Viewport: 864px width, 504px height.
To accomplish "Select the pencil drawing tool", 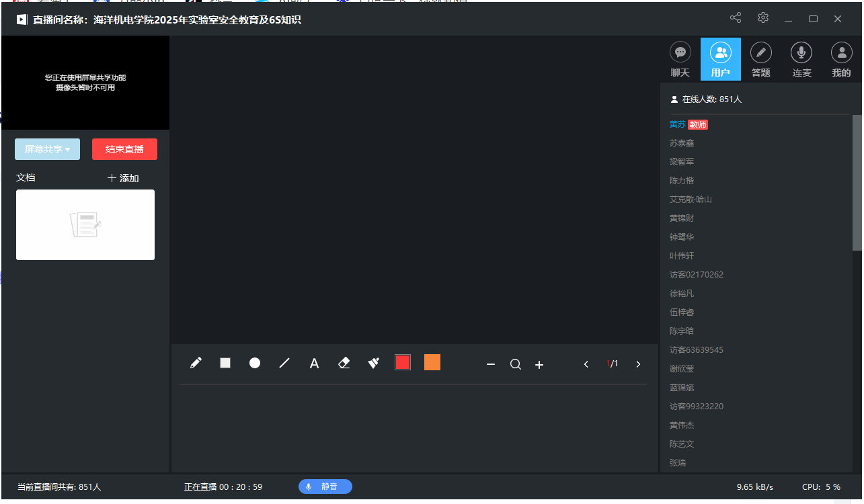I will (196, 363).
